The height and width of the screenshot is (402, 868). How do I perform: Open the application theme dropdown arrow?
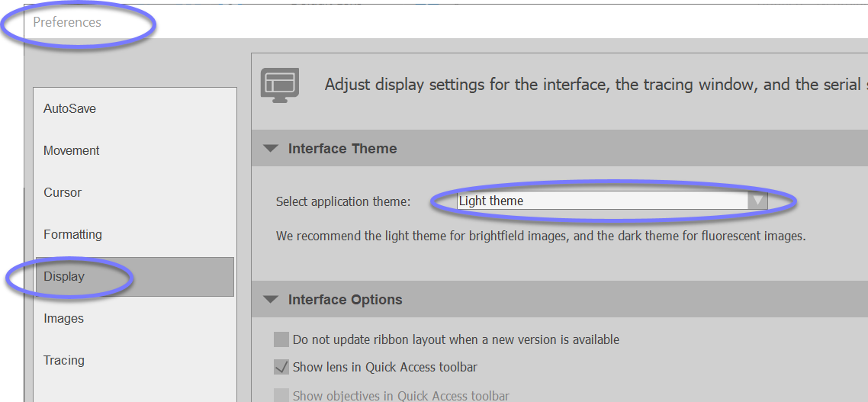pos(757,201)
